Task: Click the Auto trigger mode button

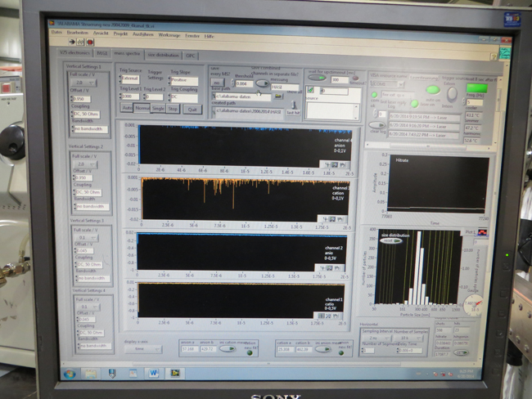Action: click(x=127, y=108)
